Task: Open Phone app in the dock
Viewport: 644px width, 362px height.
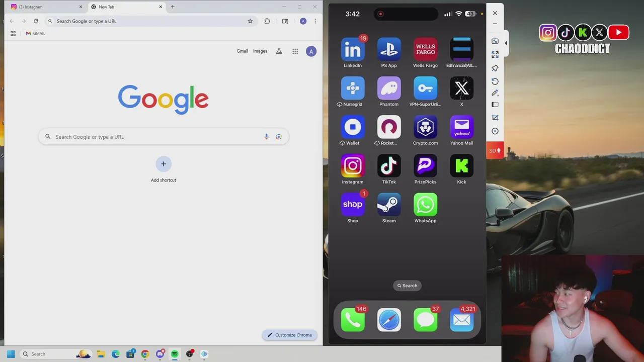Action: tap(353, 320)
